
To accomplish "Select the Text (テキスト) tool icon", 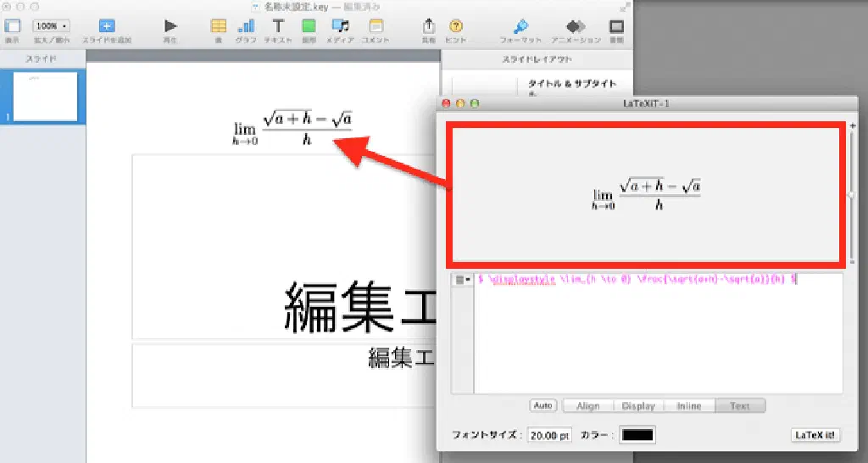I will click(x=277, y=26).
